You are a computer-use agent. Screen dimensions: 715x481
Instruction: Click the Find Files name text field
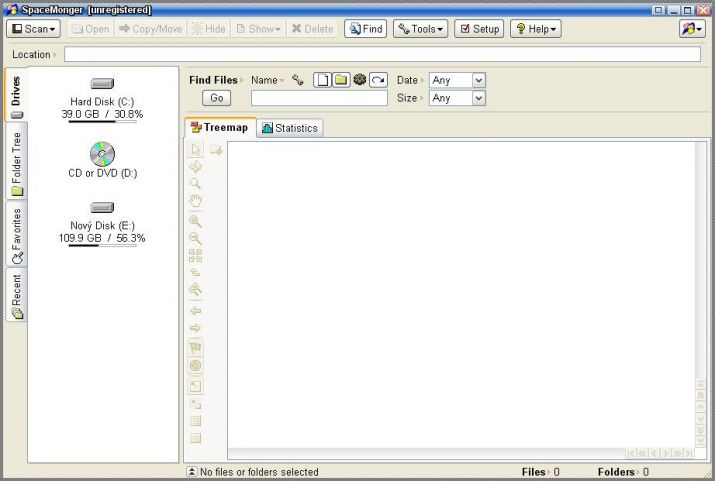pyautogui.click(x=319, y=98)
